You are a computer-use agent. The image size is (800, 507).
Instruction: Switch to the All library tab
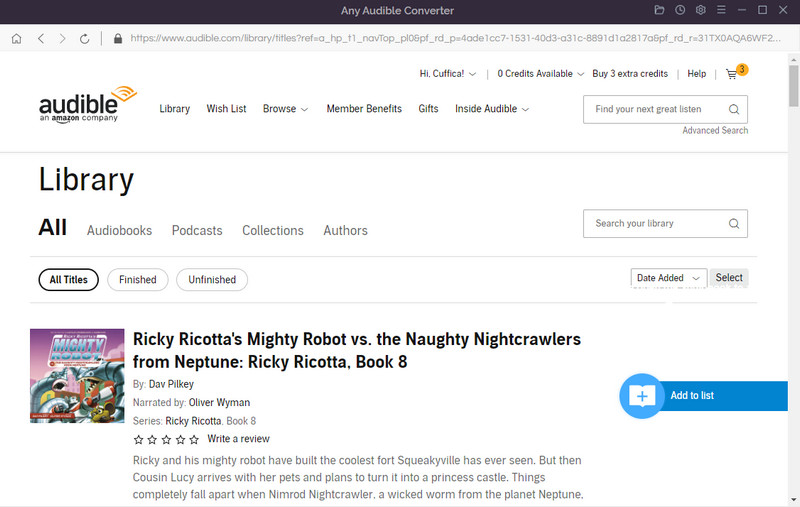pos(53,227)
